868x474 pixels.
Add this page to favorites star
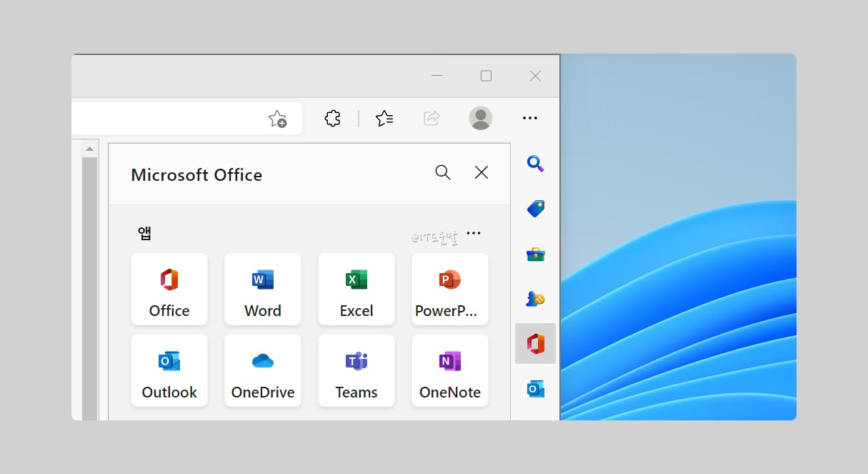pos(277,119)
